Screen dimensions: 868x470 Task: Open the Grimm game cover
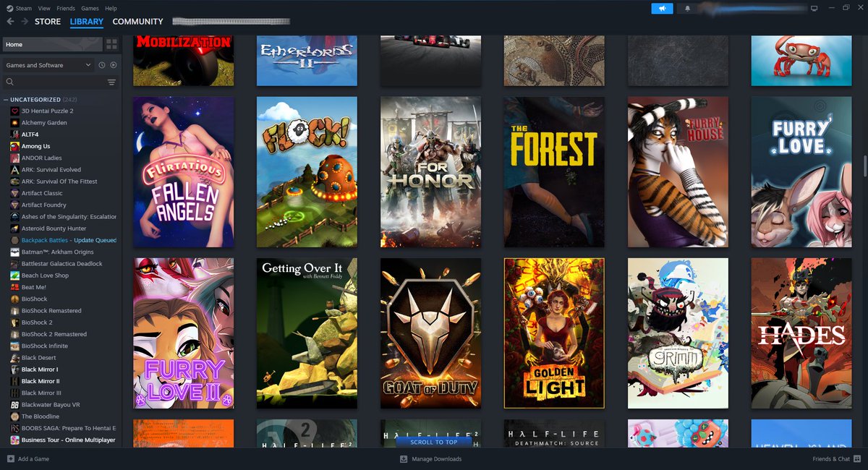pyautogui.click(x=678, y=333)
